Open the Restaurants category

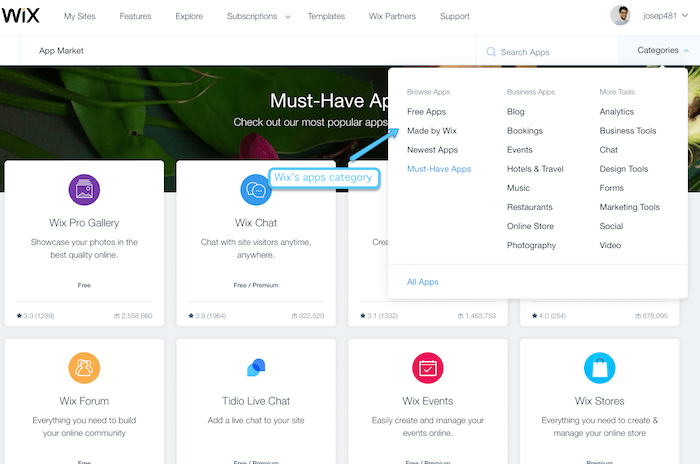[x=529, y=207]
